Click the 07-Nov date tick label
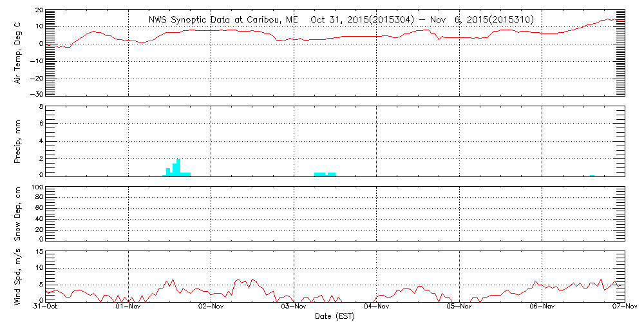 623,307
